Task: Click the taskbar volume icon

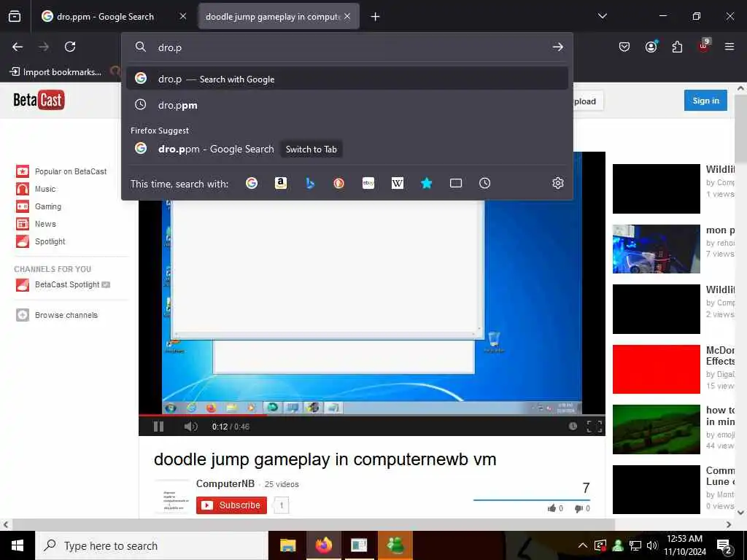Action: [651, 545]
